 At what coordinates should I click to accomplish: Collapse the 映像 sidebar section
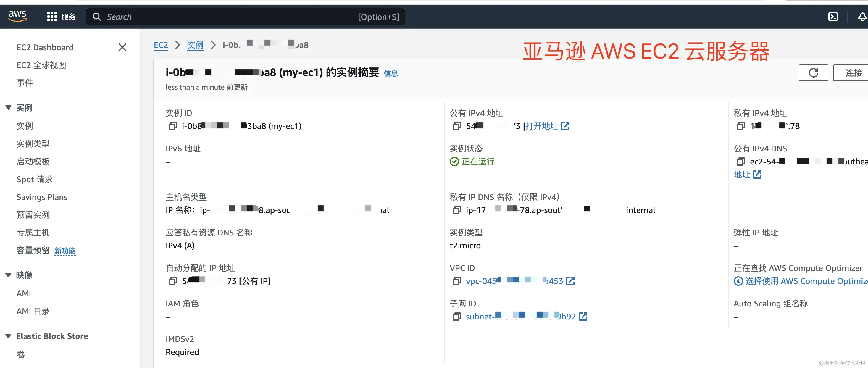click(x=8, y=275)
